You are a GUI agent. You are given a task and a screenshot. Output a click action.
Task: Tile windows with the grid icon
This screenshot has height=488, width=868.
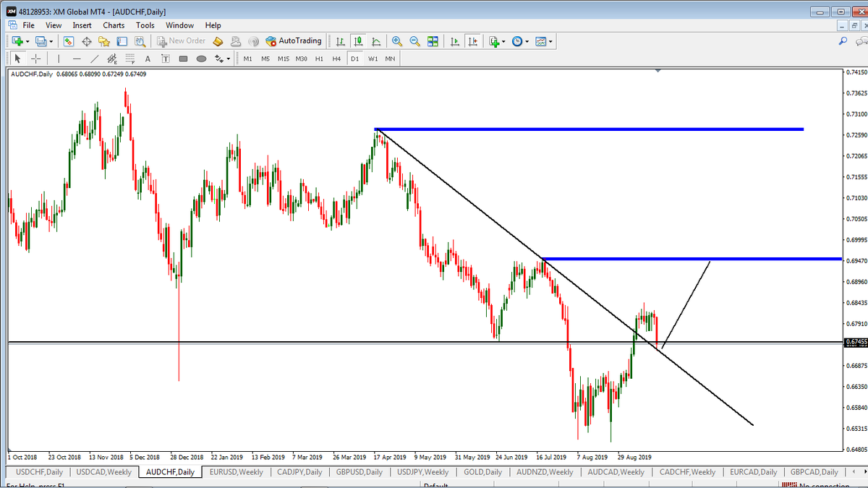pyautogui.click(x=433, y=41)
